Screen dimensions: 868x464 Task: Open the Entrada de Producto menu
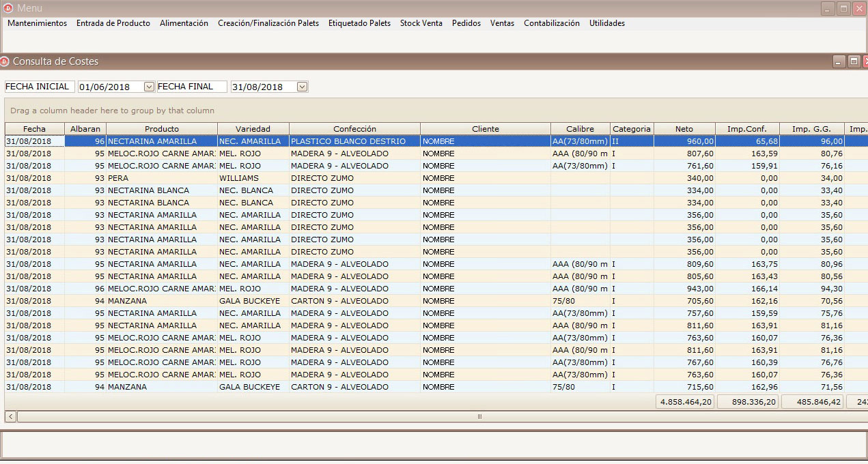pyautogui.click(x=113, y=23)
